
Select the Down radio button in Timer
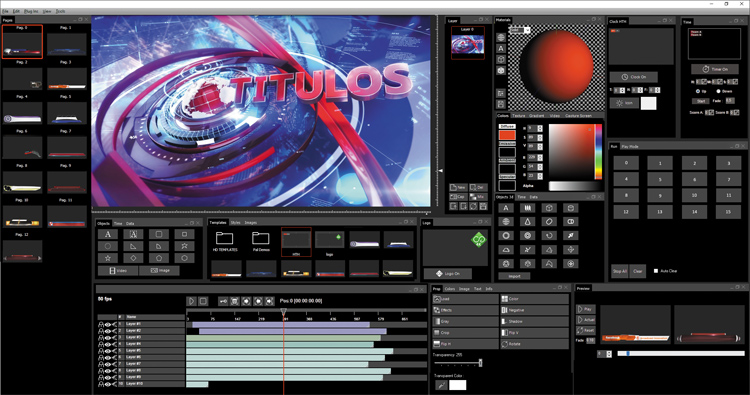point(718,91)
